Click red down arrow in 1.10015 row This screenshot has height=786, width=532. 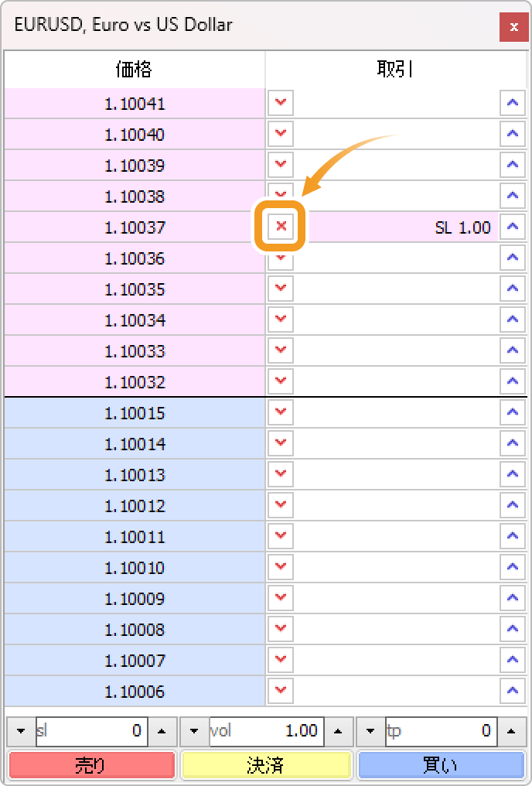click(281, 412)
